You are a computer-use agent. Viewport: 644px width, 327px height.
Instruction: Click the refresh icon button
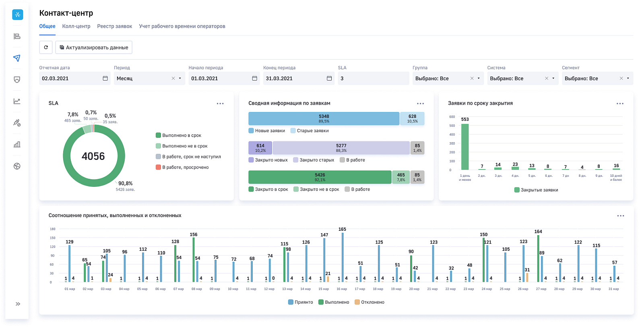click(46, 48)
